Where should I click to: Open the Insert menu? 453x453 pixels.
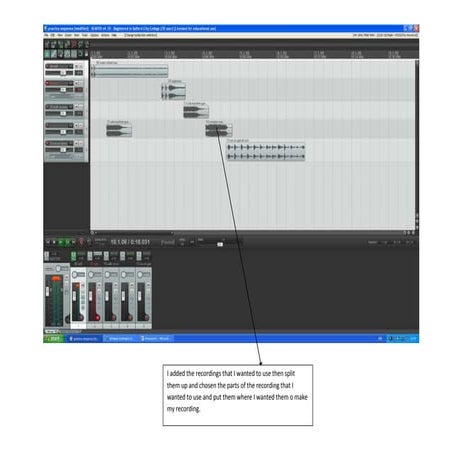(x=68, y=35)
